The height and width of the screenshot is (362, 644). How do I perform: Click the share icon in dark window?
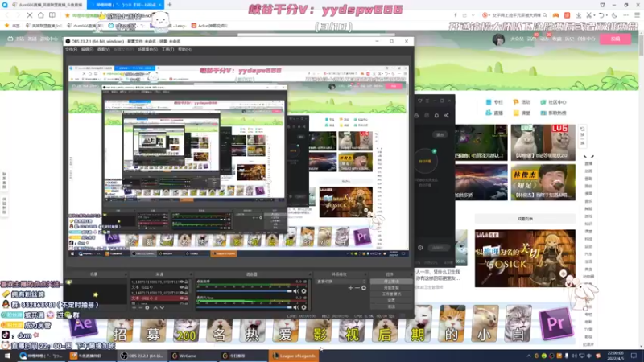tap(447, 116)
